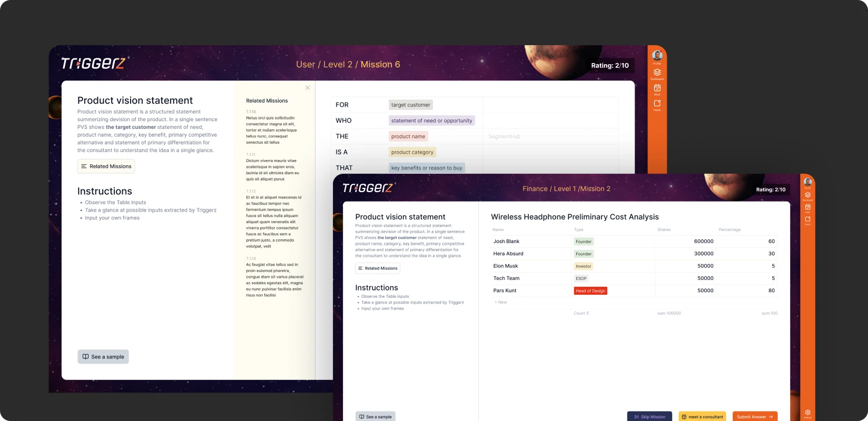Click the Type column header
Screen dimensions: 868x421
pyautogui.click(x=578, y=229)
